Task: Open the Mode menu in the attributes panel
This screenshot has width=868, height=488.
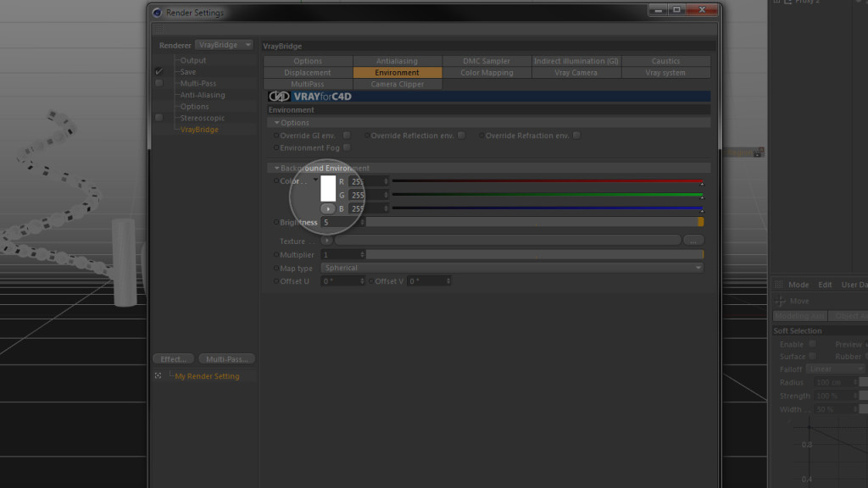Action: point(798,285)
